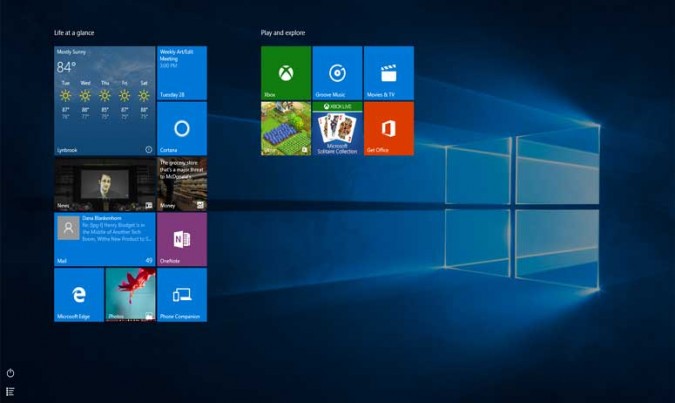Open Microsoft Solitaire Collection tile

tap(337, 128)
